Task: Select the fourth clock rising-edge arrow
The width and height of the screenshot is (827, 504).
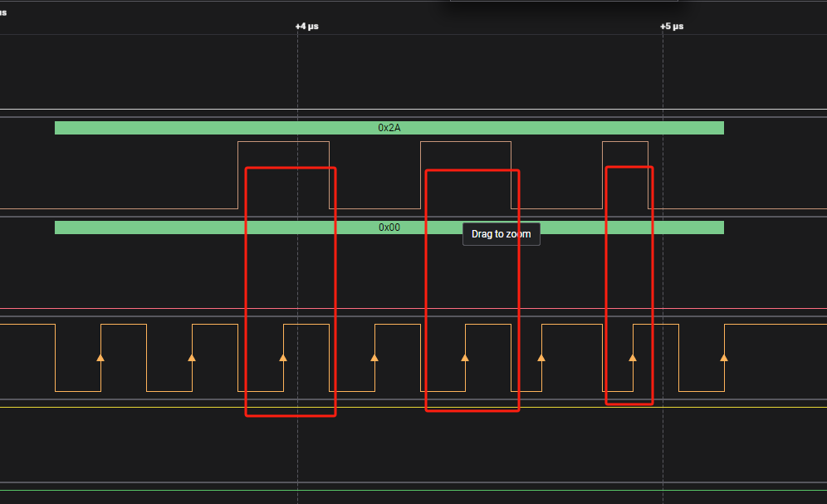Action: [x=374, y=358]
